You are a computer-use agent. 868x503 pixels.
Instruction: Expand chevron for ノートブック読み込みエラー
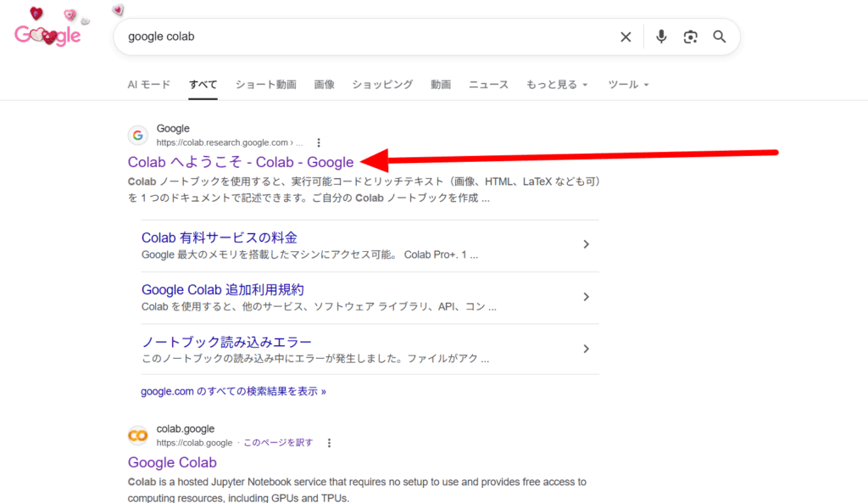pos(586,349)
